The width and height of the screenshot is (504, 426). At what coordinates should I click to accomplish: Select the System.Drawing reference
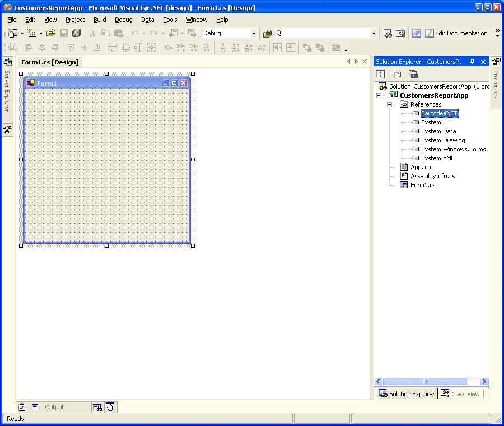click(x=443, y=140)
